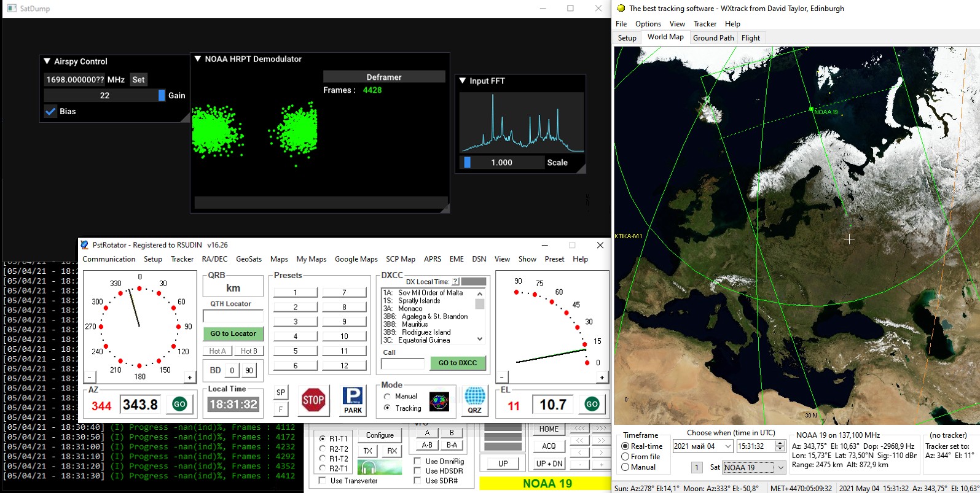Click the satellite tracking globe icon in Mode
Screen dimensions: 980x493
[439, 402]
